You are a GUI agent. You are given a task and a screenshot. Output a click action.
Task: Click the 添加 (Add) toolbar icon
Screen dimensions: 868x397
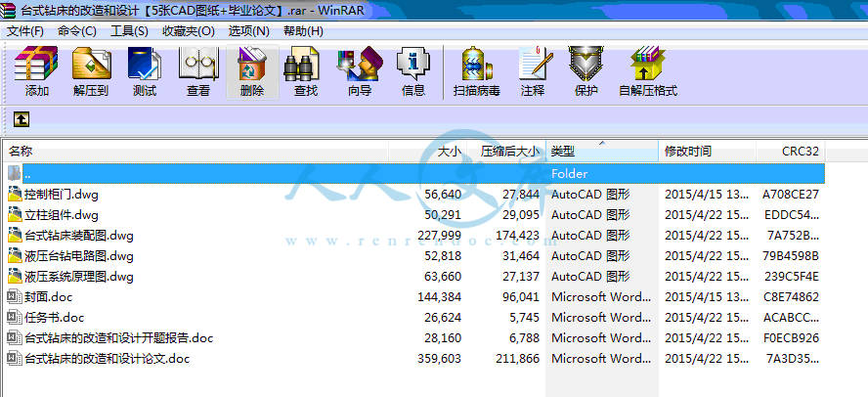pyautogui.click(x=36, y=64)
